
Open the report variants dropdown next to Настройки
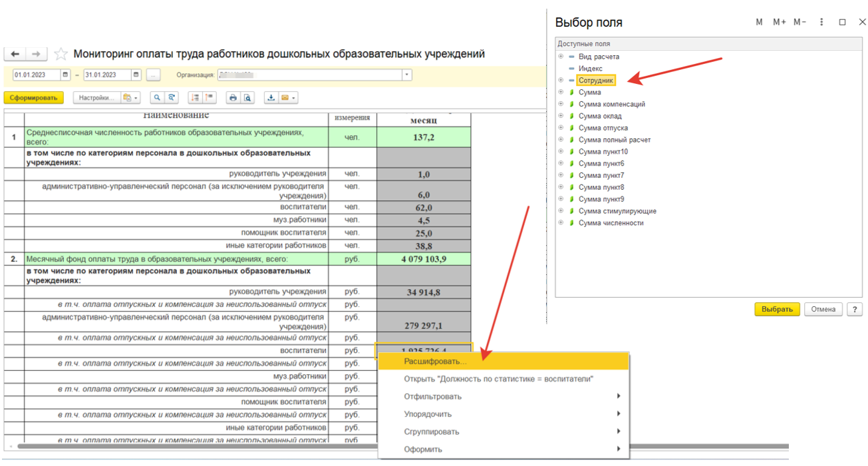tap(131, 98)
